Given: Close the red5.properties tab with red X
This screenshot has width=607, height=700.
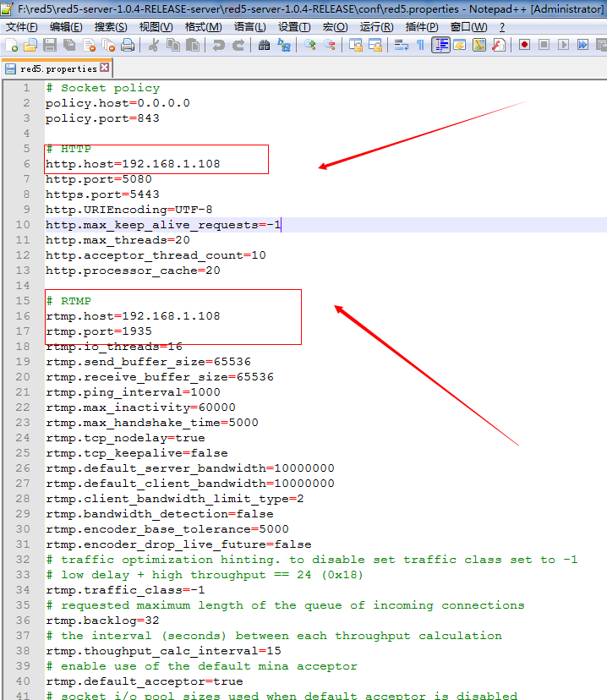Looking at the screenshot, I should 105,68.
